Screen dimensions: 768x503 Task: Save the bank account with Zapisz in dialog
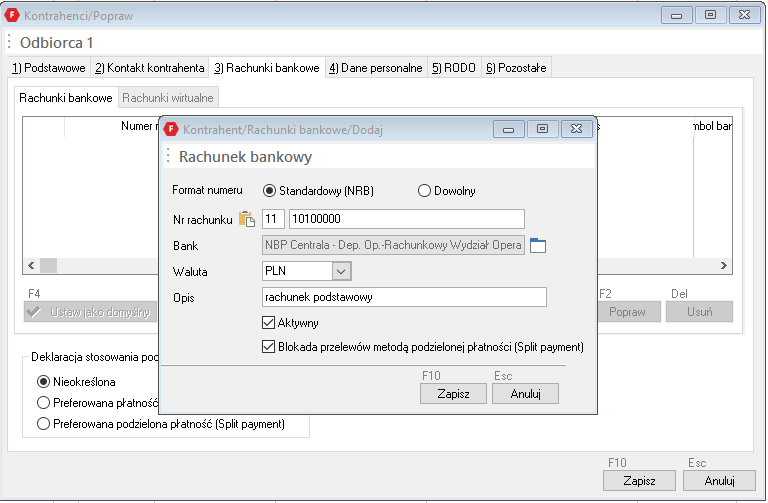pyautogui.click(x=453, y=394)
